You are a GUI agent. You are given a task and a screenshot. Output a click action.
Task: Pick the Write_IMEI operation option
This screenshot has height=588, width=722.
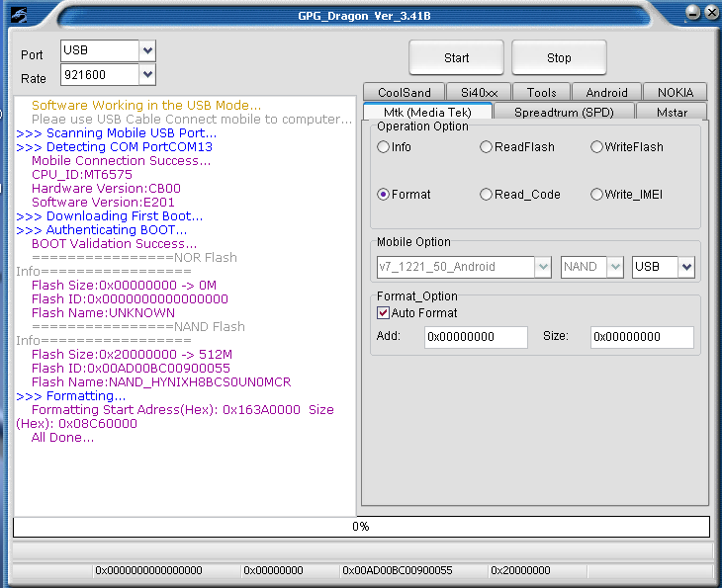pos(596,195)
